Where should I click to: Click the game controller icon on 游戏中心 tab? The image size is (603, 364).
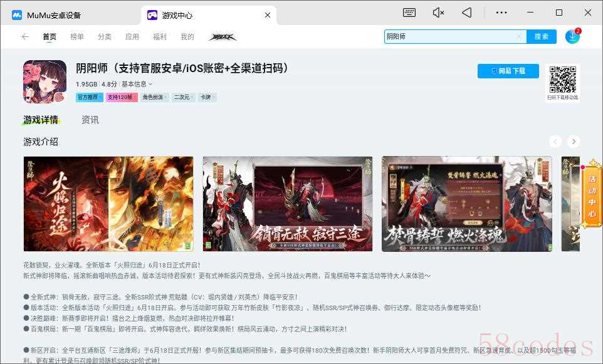(152, 15)
